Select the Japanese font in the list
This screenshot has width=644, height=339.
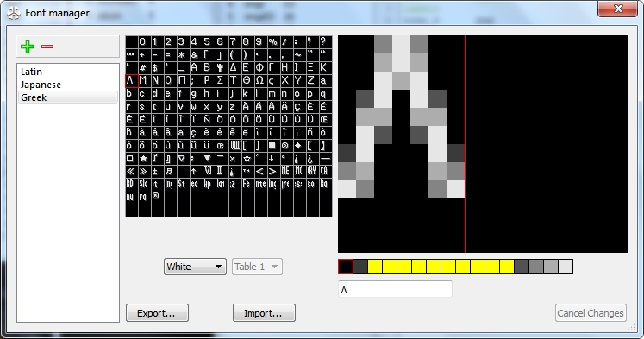(x=68, y=85)
